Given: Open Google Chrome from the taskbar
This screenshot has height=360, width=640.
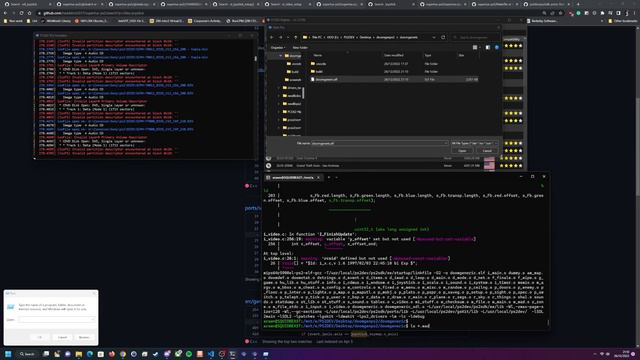Looking at the screenshot, I should coord(123,354).
